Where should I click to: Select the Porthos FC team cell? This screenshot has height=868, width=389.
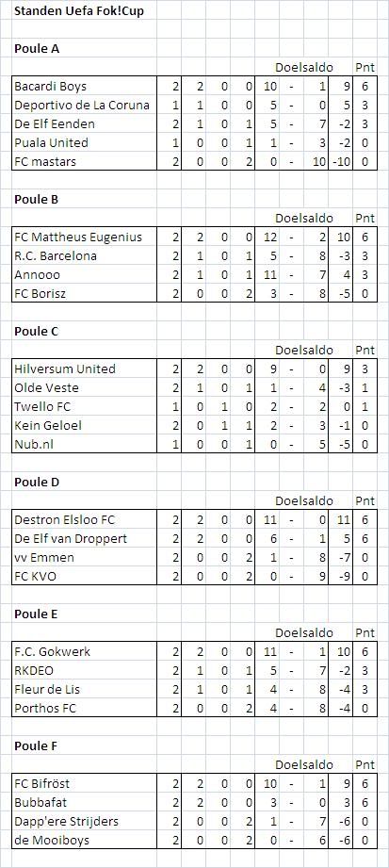tap(85, 708)
